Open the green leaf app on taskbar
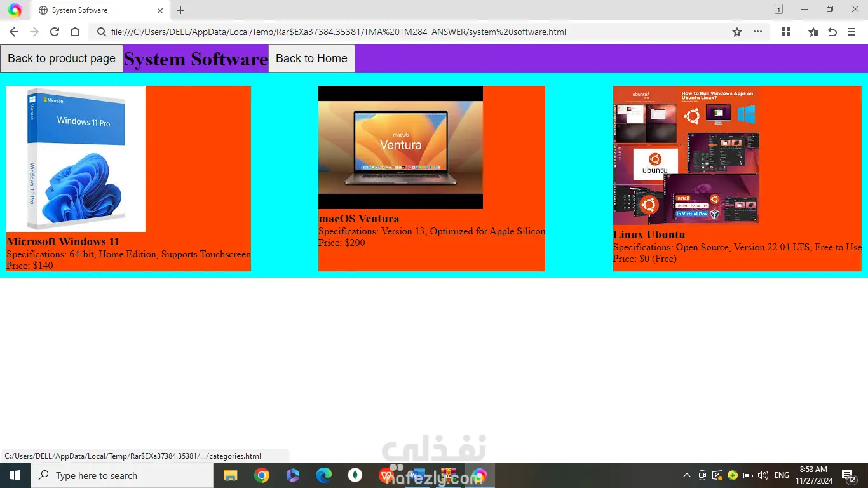 coord(355,475)
